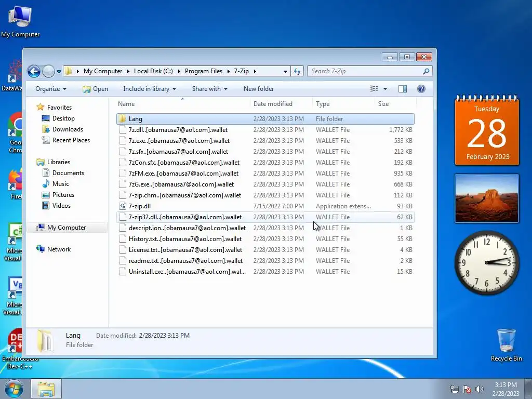This screenshot has width=532, height=399.
Task: Open Downloads in the navigation pane
Action: pyautogui.click(x=62, y=129)
